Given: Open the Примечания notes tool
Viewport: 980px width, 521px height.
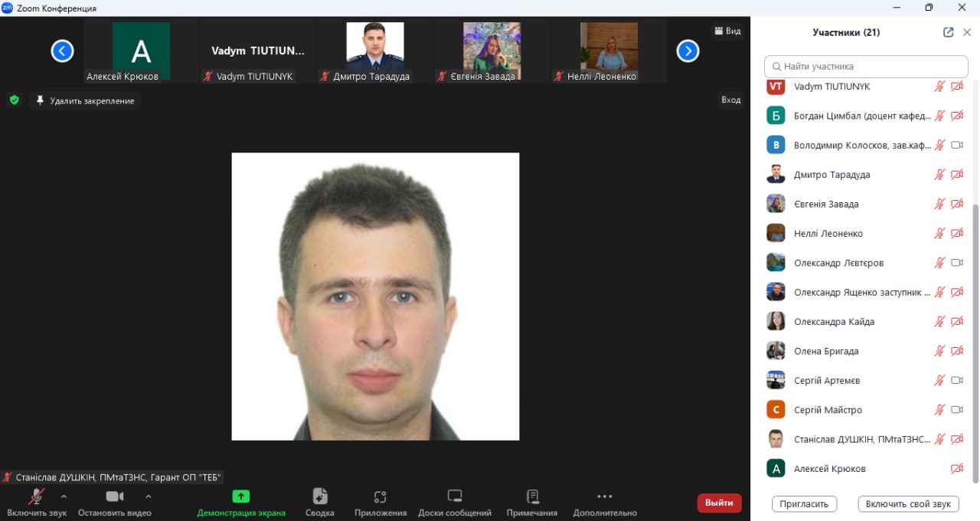Looking at the screenshot, I should [x=532, y=502].
